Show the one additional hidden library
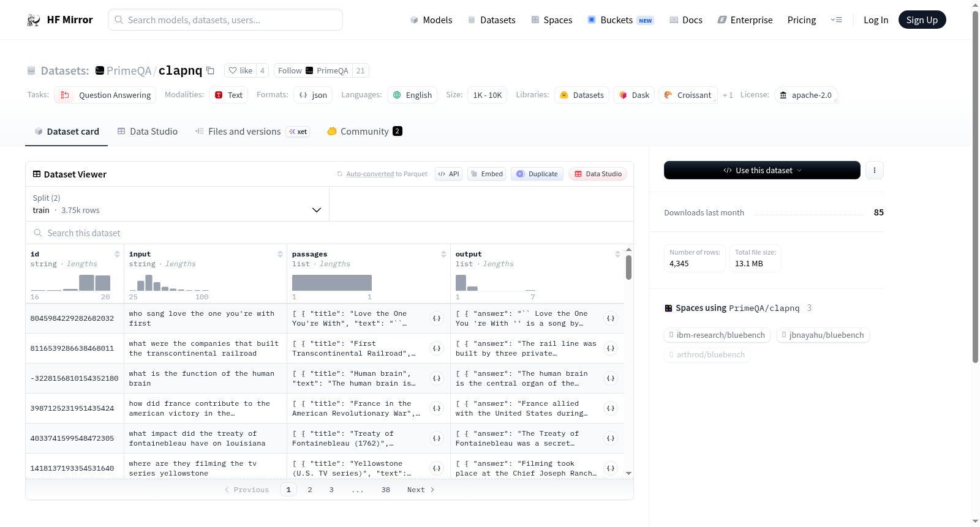 (728, 95)
